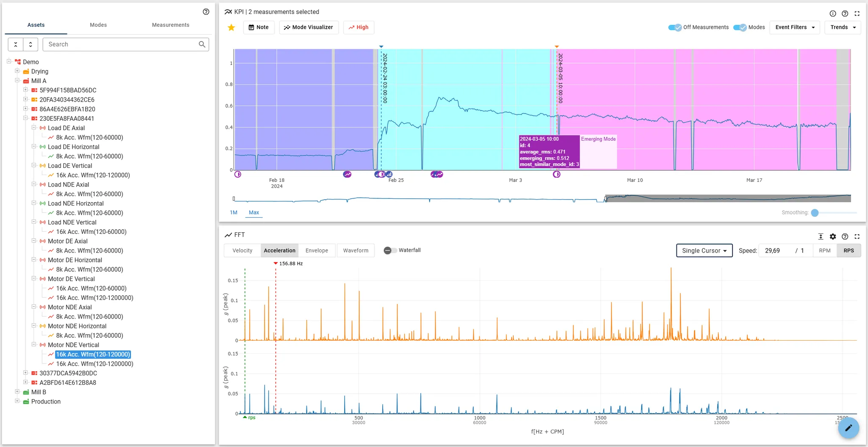Expand all tree nodes icon button
868x447 pixels.
click(x=31, y=44)
